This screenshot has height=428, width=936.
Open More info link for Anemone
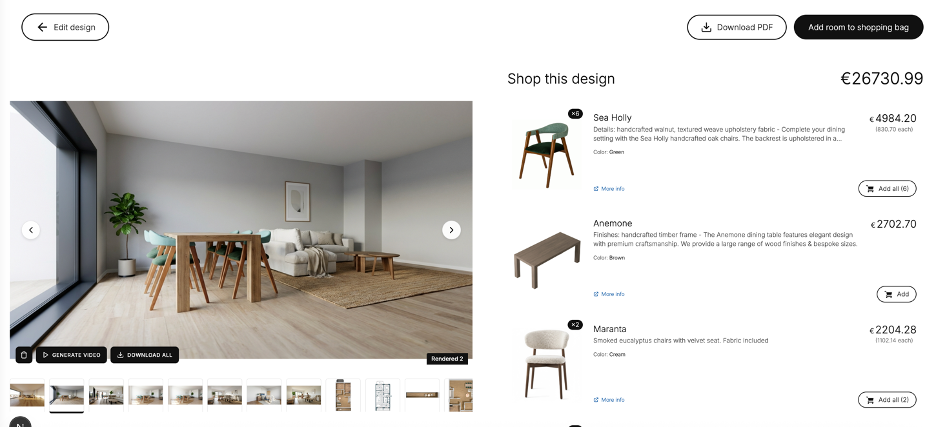tap(609, 294)
